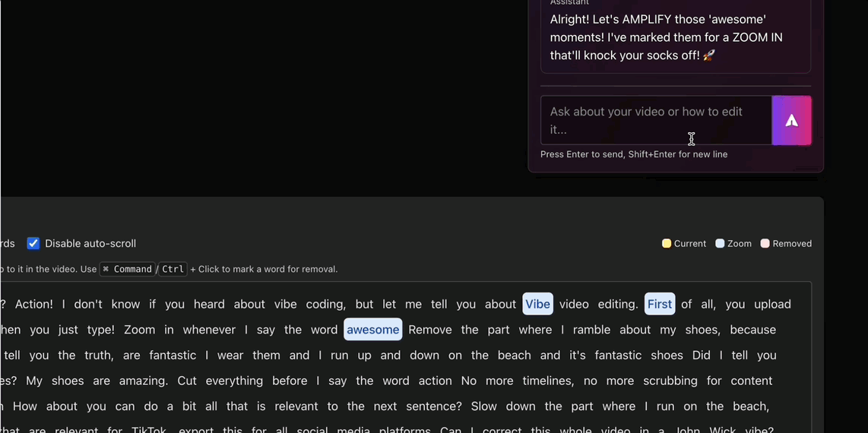Click the Zoom legend swatch

pyautogui.click(x=720, y=244)
